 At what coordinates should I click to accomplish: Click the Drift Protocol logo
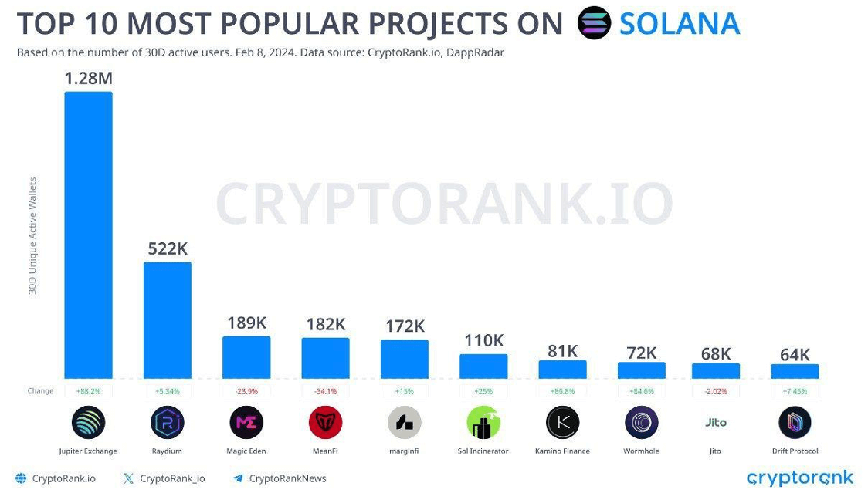pyautogui.click(x=795, y=422)
